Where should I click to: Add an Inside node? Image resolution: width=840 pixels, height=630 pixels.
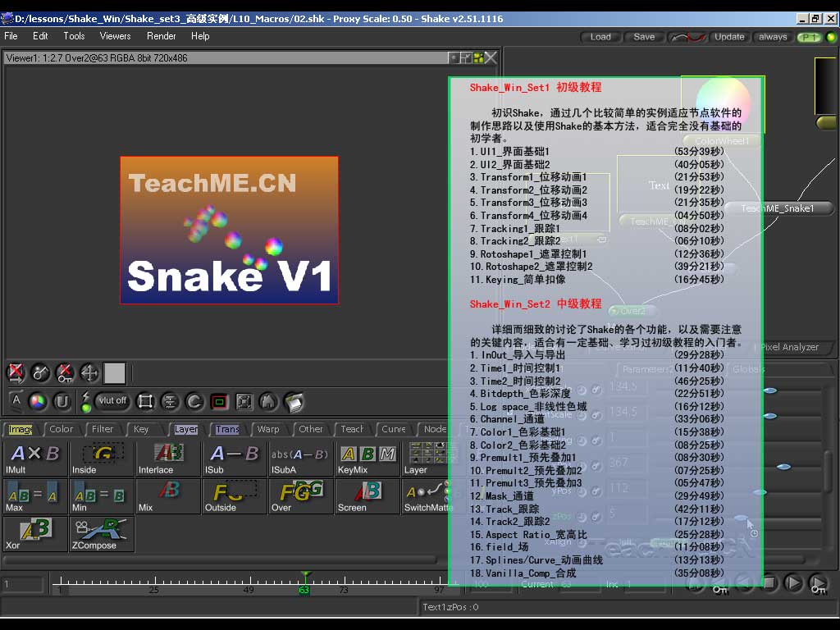coord(101,459)
